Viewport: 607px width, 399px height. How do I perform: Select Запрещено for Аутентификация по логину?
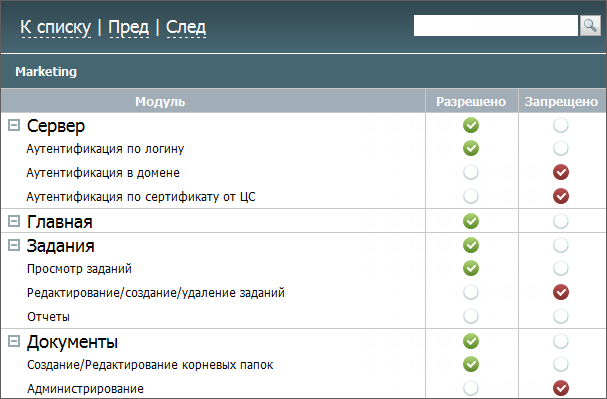[x=561, y=148]
